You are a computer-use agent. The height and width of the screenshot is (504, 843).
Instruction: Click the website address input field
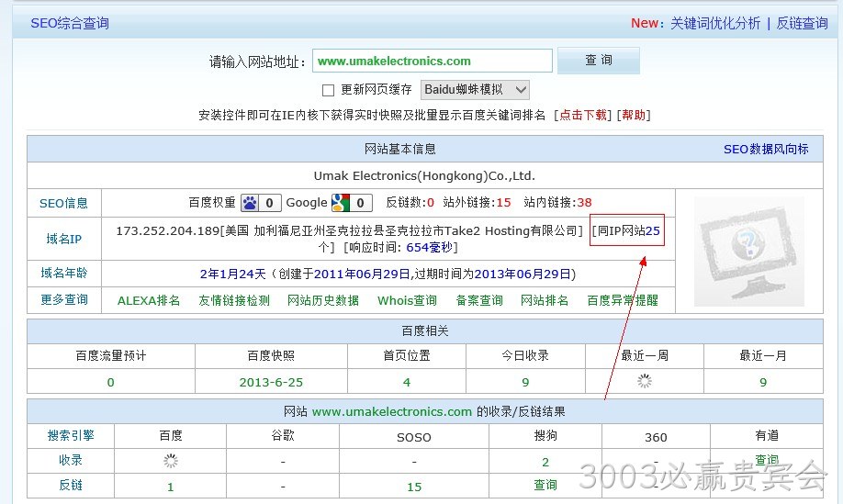[x=433, y=61]
